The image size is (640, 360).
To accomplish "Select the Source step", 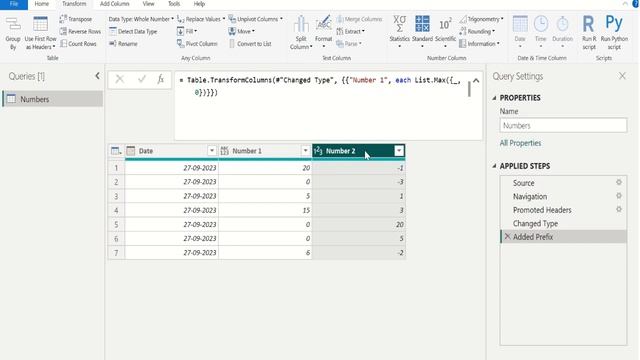I will pos(563,183).
